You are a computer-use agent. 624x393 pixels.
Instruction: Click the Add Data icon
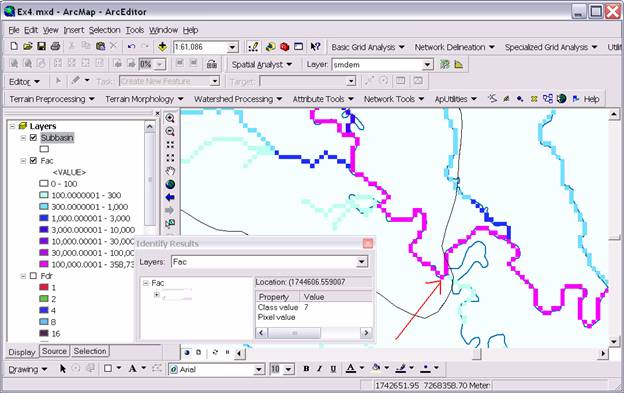pyautogui.click(x=162, y=47)
